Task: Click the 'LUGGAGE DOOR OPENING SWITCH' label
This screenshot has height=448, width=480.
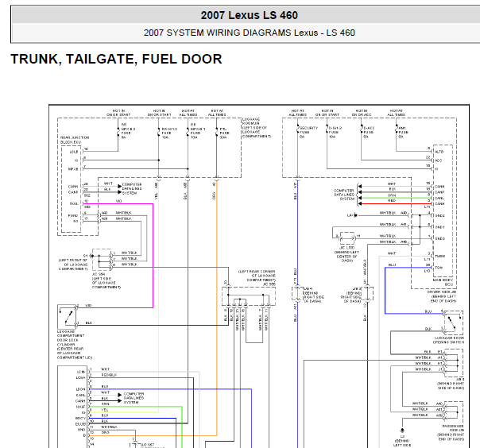Action: (448, 340)
